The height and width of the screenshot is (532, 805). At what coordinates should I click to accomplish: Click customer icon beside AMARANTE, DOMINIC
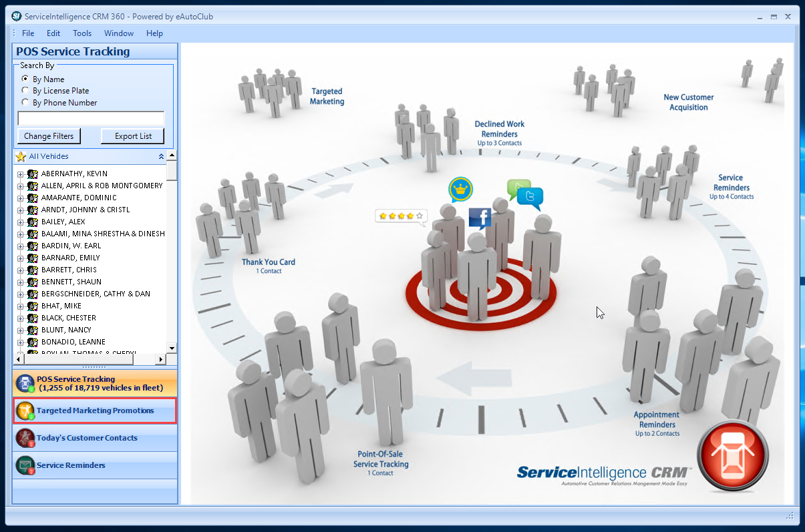click(32, 198)
